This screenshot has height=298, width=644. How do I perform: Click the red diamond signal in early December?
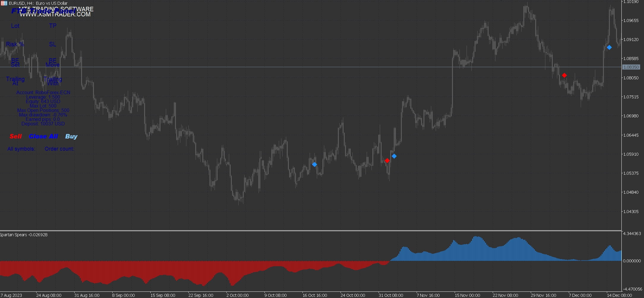pos(564,75)
